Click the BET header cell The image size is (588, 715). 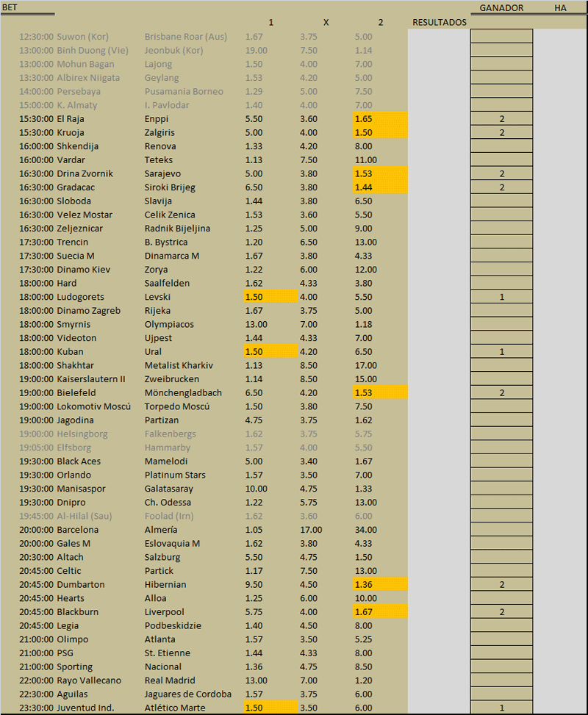coord(10,7)
